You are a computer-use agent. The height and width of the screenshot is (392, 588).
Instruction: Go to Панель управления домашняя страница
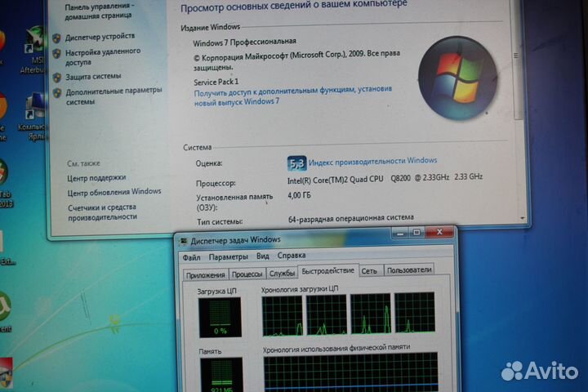click(99, 11)
